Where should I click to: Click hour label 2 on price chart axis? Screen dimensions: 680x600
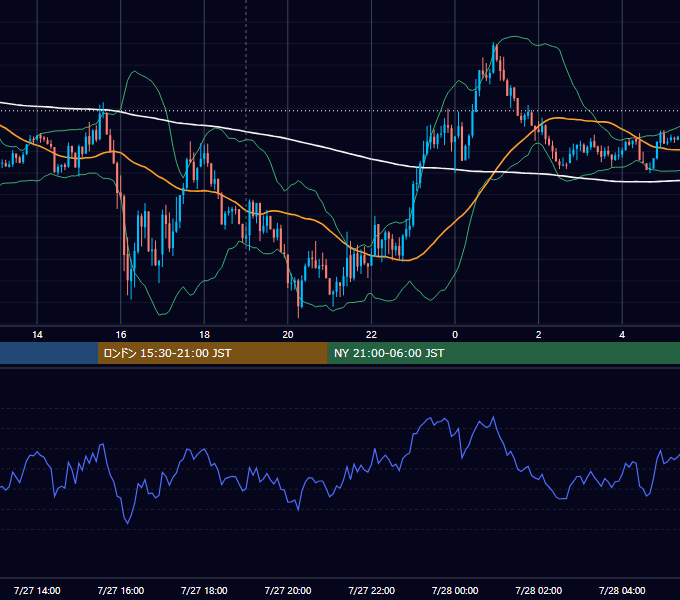pyautogui.click(x=539, y=335)
